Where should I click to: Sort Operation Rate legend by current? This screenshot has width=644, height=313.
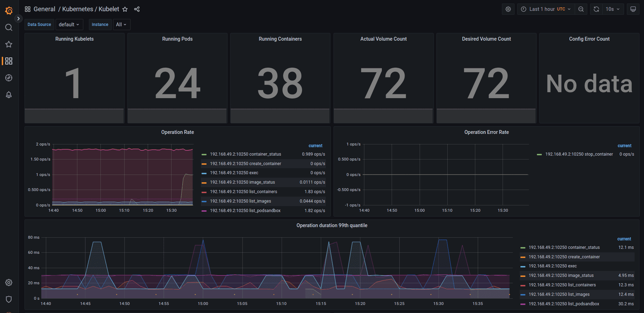[315, 146]
